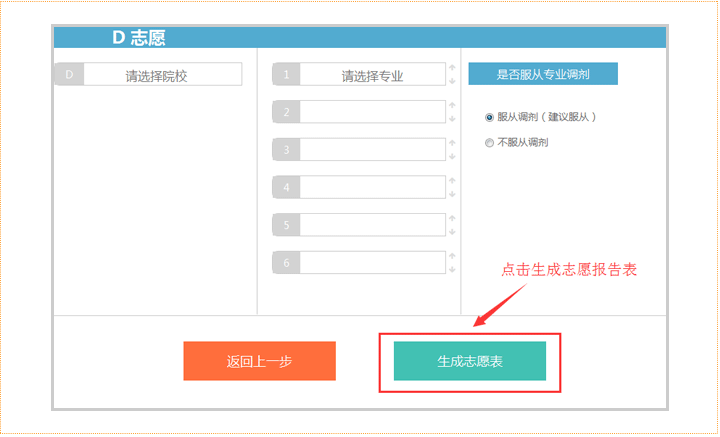Select 不服从调剂 radio option
The image size is (720, 437).
pyautogui.click(x=489, y=143)
